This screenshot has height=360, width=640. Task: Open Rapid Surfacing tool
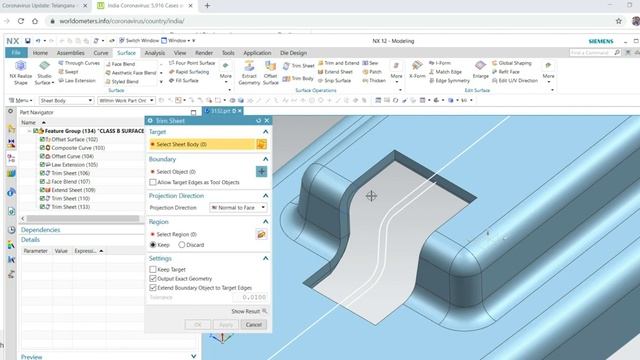(x=189, y=72)
